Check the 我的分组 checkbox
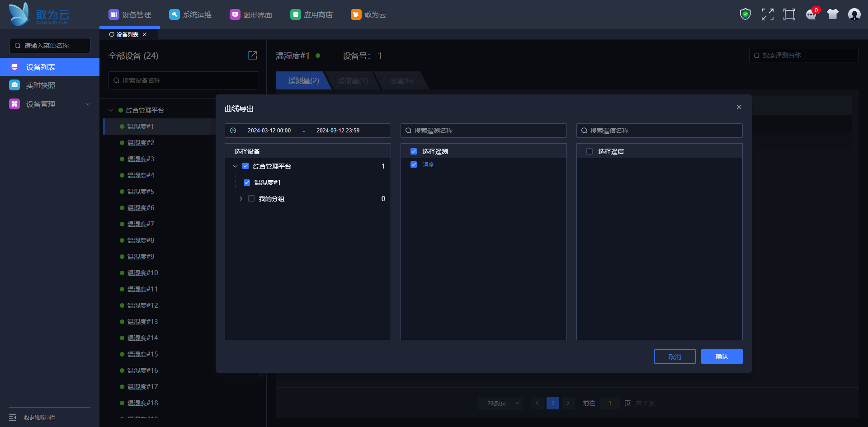Viewport: 868px width, 427px height. [251, 199]
